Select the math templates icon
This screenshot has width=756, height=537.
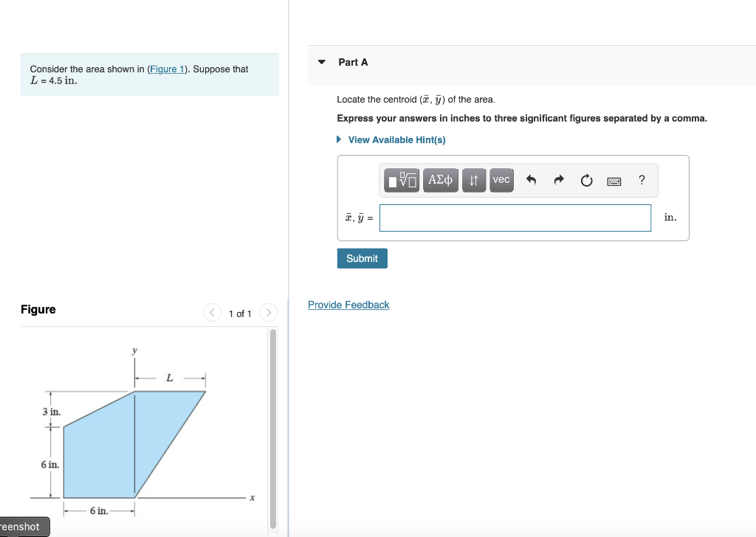pos(402,180)
